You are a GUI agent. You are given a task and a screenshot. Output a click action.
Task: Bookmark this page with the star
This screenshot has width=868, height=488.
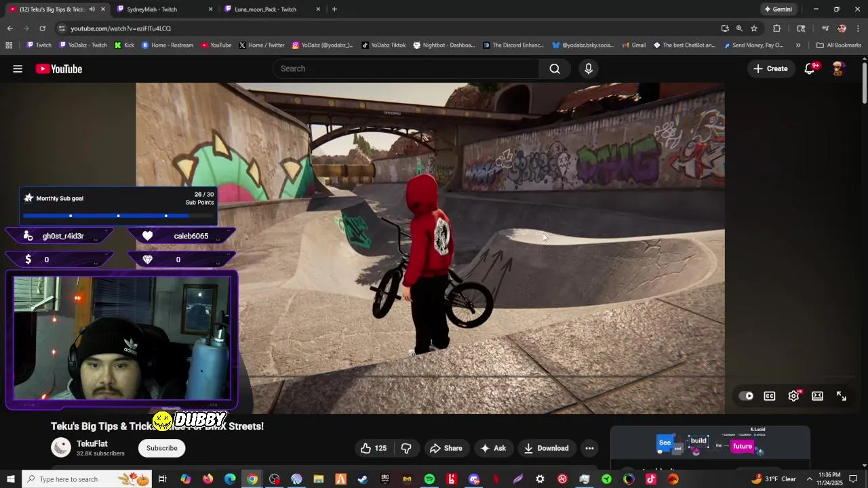[753, 28]
